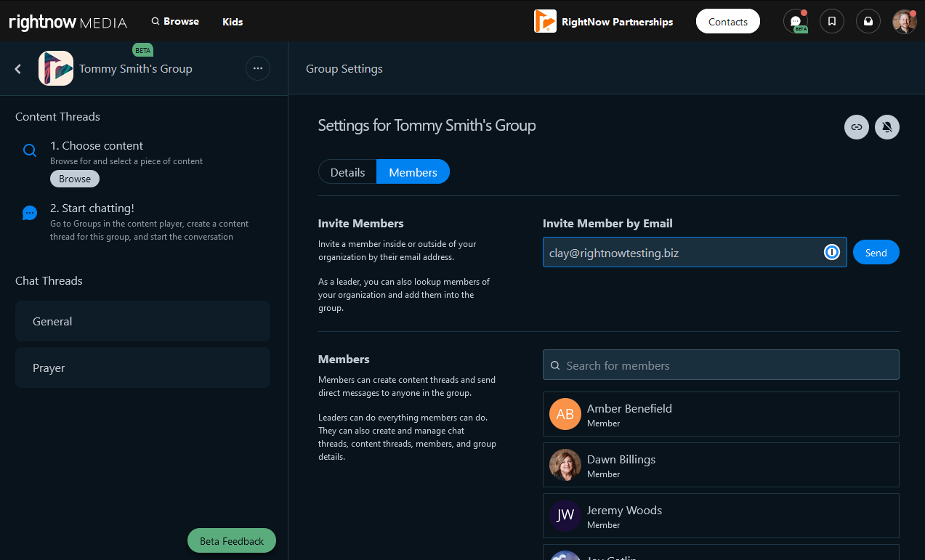
Task: Open the Kids menu item
Action: click(x=233, y=21)
